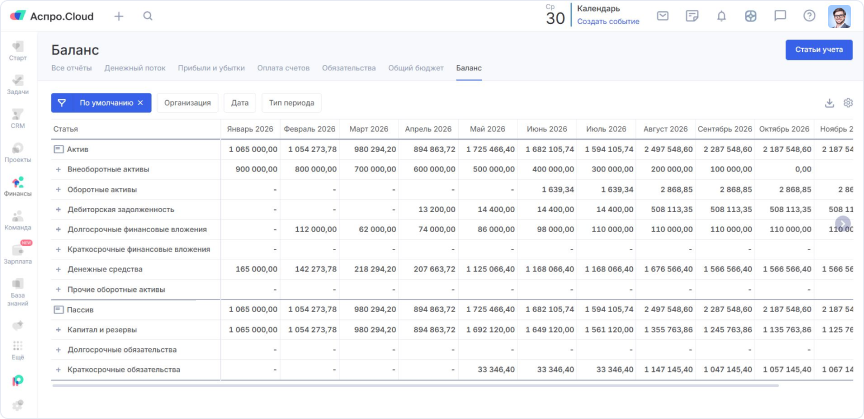Image resolution: width=864 pixels, height=419 pixels.
Task: Open the chat bubble icon
Action: coord(780,16)
